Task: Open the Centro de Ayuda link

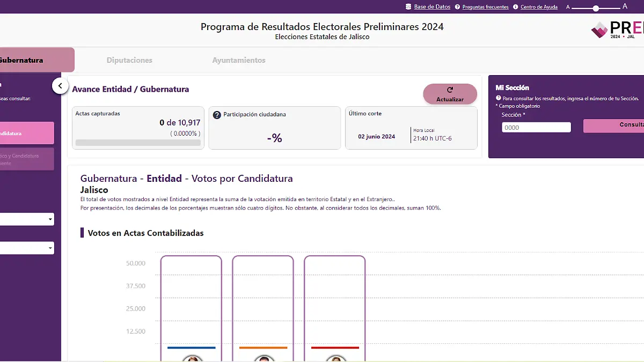Action: 539,7
